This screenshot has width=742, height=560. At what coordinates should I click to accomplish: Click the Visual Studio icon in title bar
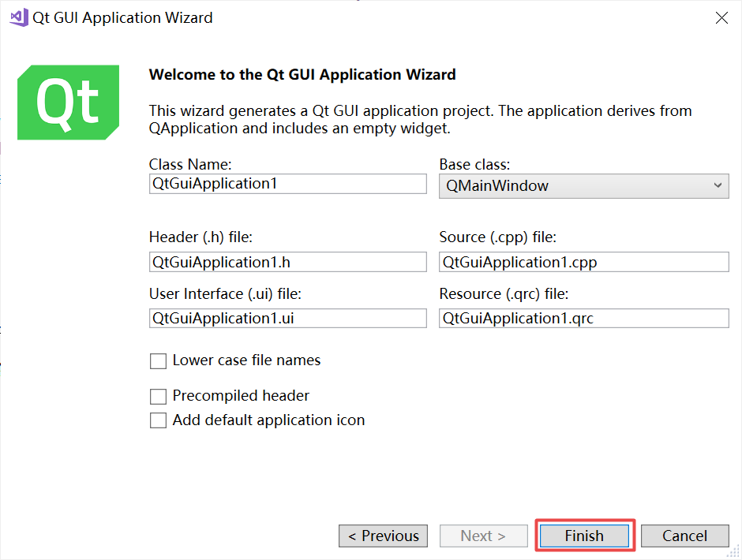click(19, 17)
